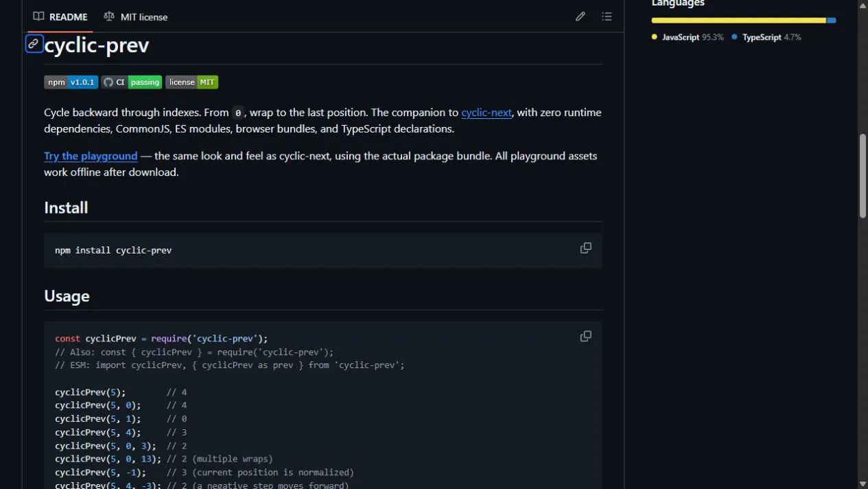Viewport: 868px width, 489px height.
Task: Click the page vertical scrollbar thumb
Action: click(863, 176)
